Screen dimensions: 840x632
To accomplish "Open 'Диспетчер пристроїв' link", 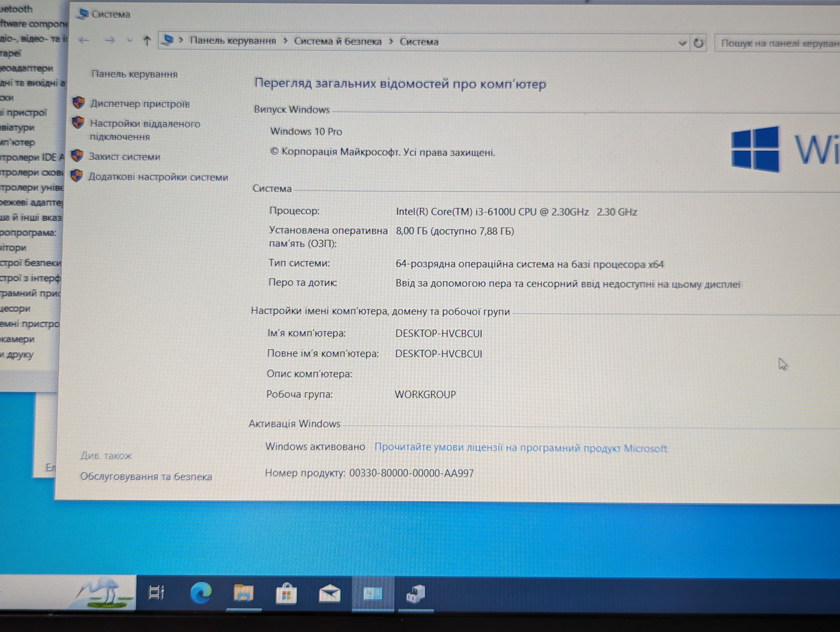I will [140, 103].
